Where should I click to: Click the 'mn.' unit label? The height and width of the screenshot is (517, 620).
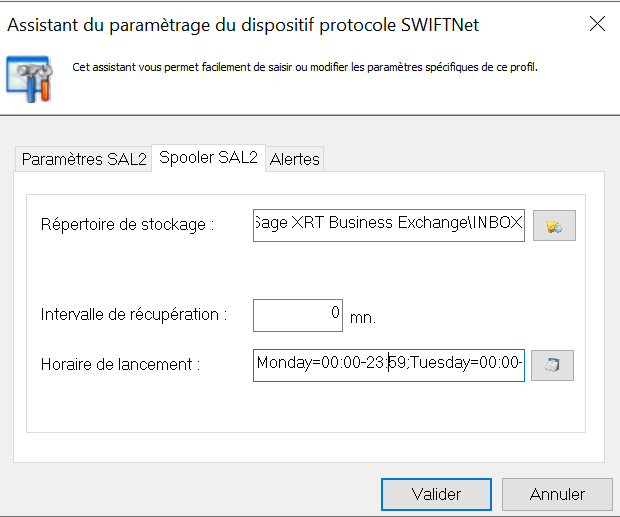(x=362, y=318)
